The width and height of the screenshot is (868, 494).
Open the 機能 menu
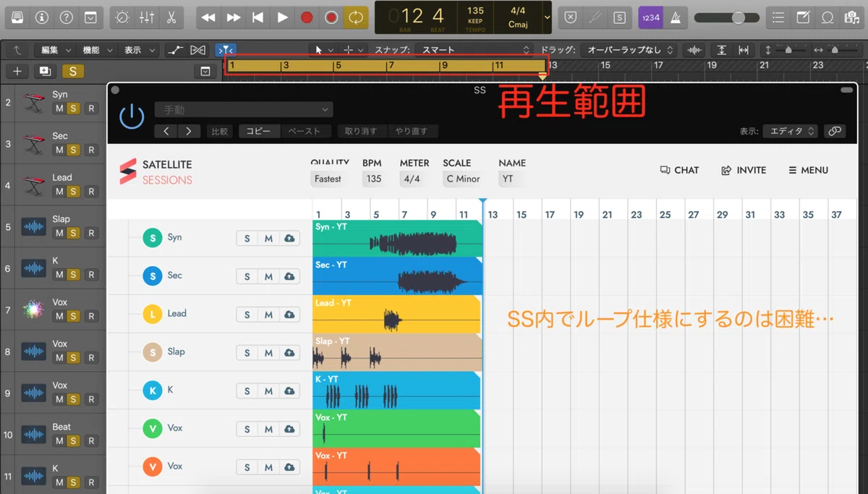coord(97,50)
